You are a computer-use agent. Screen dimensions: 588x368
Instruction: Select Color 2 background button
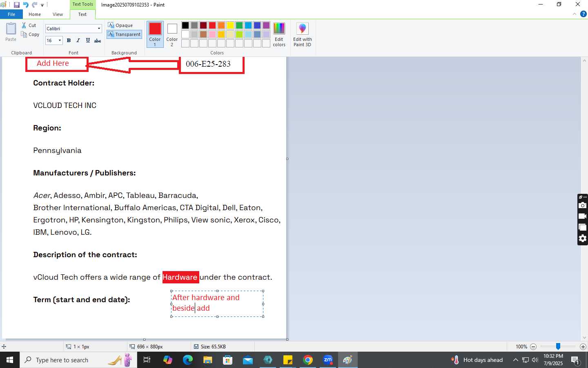click(172, 34)
